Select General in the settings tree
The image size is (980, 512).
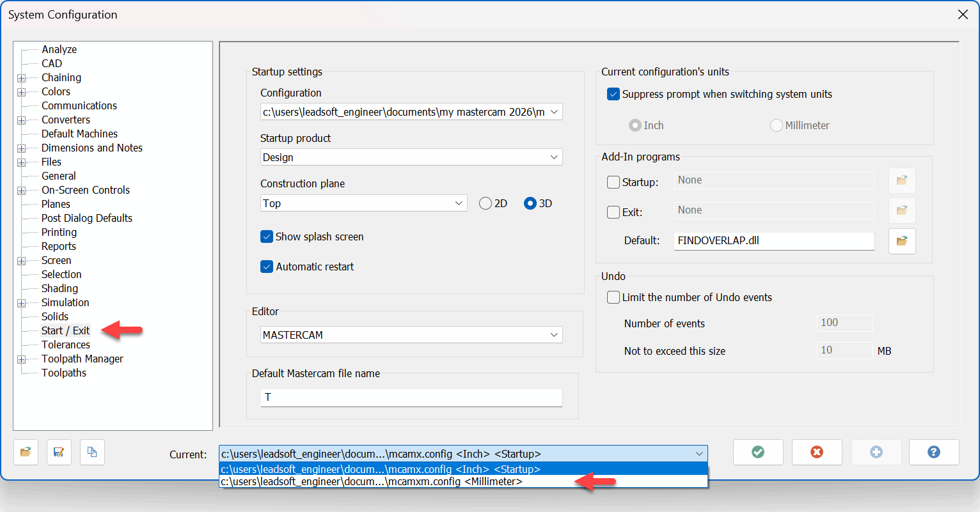pos(58,176)
